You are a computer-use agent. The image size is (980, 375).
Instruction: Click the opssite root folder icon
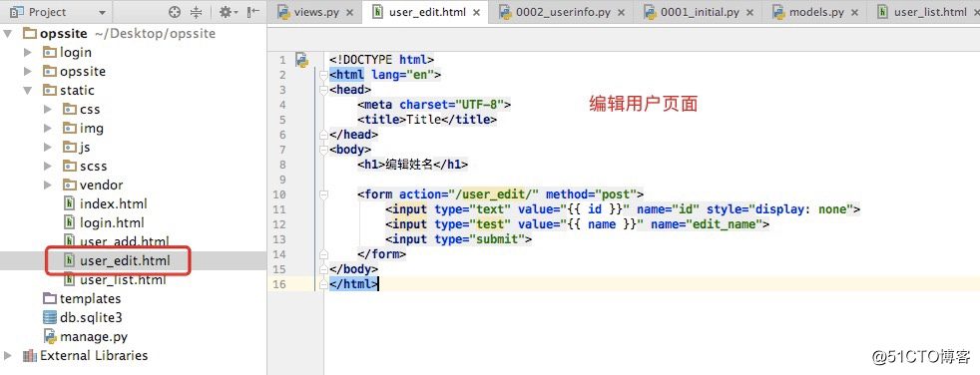(29, 33)
